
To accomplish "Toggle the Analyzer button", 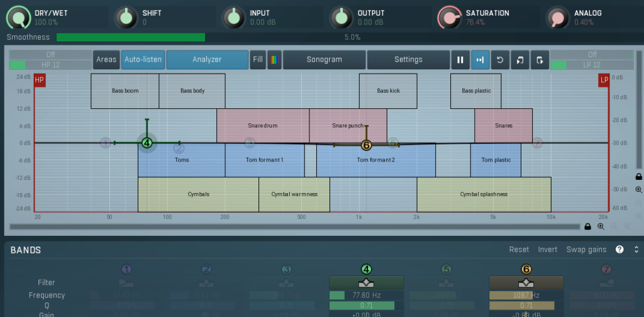I will point(208,60).
